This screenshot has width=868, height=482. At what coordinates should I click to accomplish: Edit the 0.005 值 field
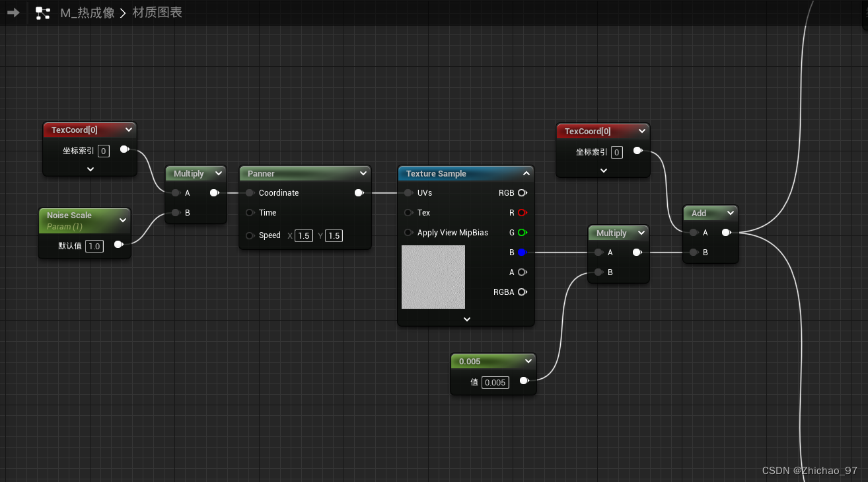tap(495, 382)
